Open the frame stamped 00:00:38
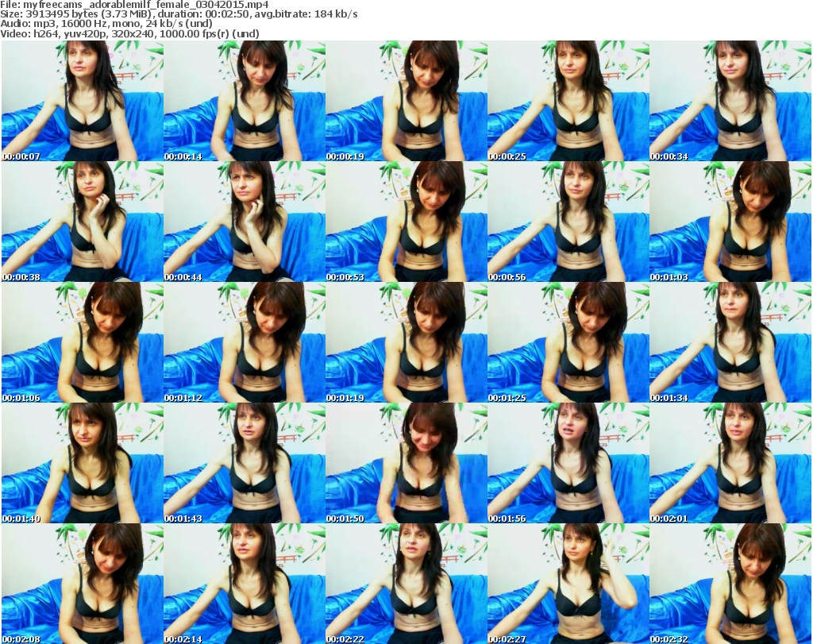813x644 pixels. (83, 222)
